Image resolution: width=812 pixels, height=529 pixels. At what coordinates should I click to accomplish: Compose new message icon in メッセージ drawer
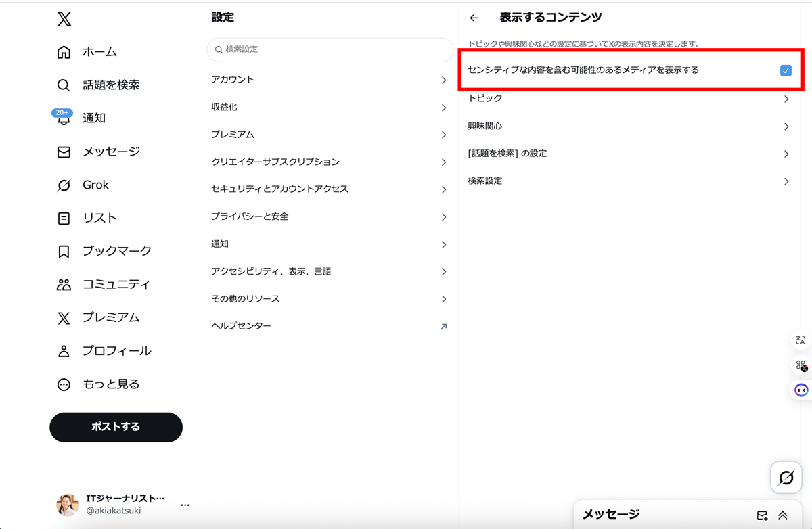click(762, 515)
